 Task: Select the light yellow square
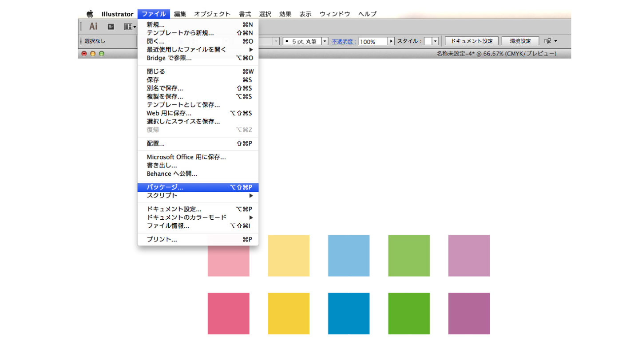click(289, 256)
